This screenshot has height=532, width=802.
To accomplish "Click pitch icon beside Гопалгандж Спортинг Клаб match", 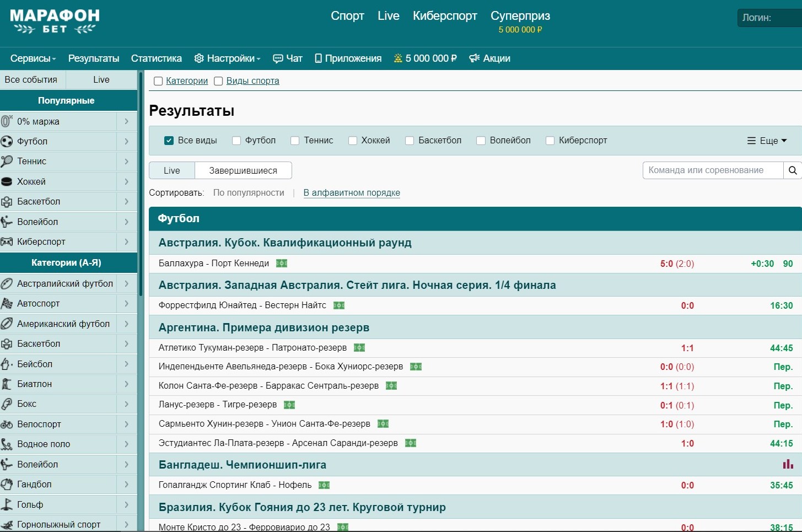I will [324, 485].
